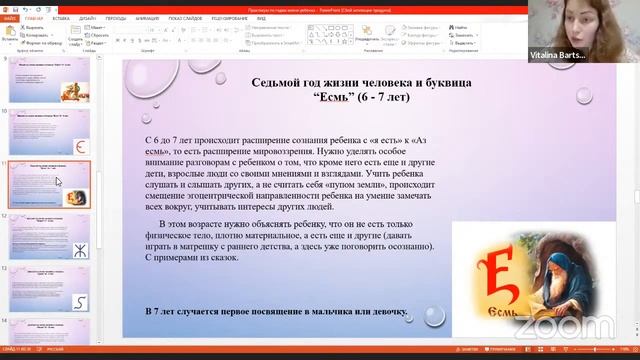Switch to the Animations (Анимация) tab
Image resolution: width=640 pixels, height=360 pixels.
(147, 18)
